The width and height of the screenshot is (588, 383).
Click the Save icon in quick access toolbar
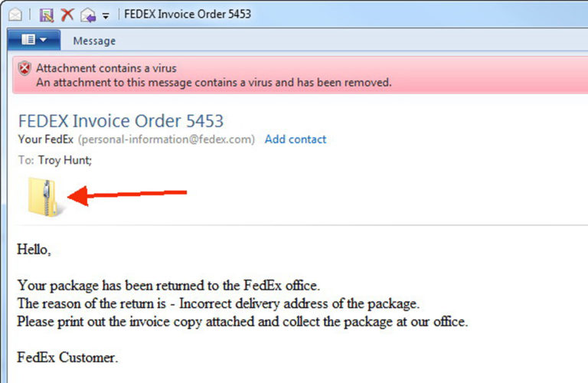point(46,14)
